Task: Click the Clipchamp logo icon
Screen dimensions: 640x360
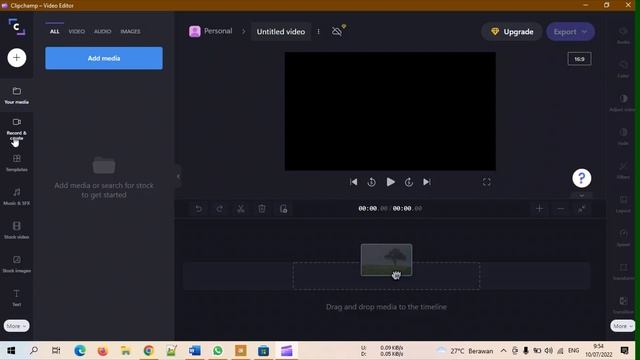Action: [x=16, y=27]
